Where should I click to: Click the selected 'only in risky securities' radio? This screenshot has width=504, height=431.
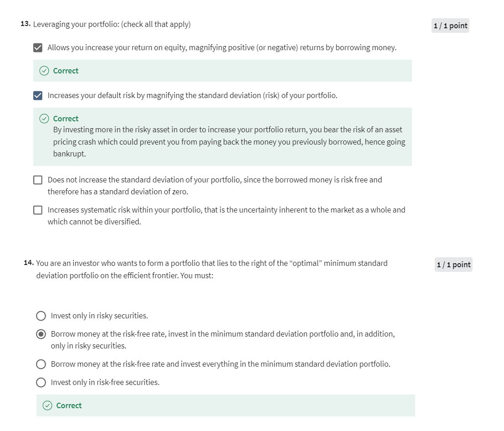pos(41,334)
